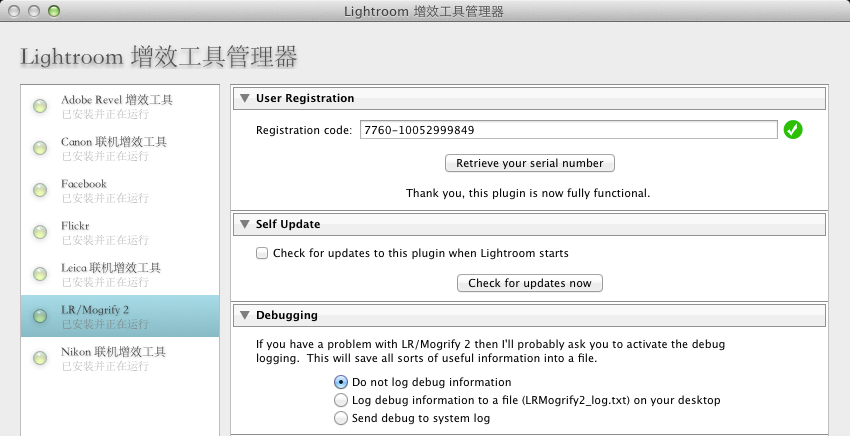This screenshot has width=850, height=436.
Task: Select Adobe Revel 增效工具 in the list
Action: (116, 100)
